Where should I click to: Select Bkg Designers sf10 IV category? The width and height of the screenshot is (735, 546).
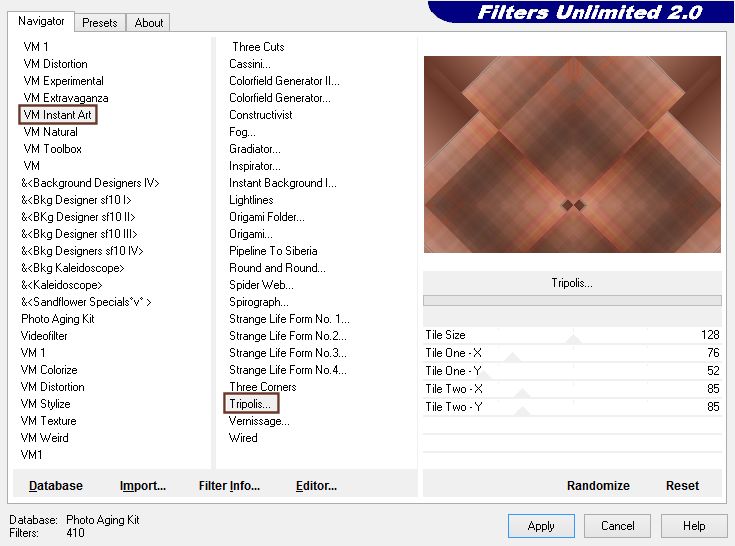point(82,251)
